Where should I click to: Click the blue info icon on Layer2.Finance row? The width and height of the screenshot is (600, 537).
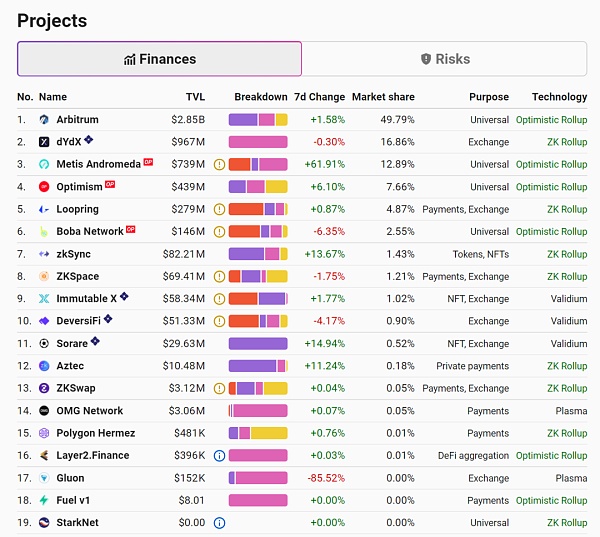click(219, 456)
